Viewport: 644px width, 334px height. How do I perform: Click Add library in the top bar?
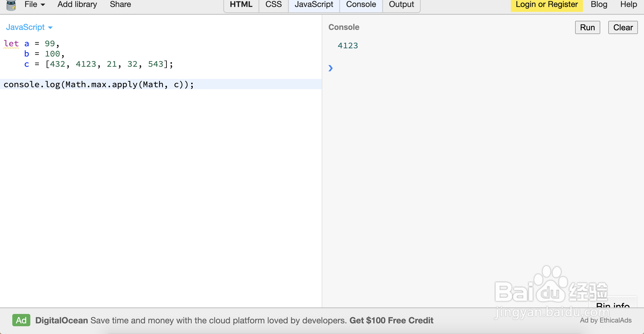point(77,5)
